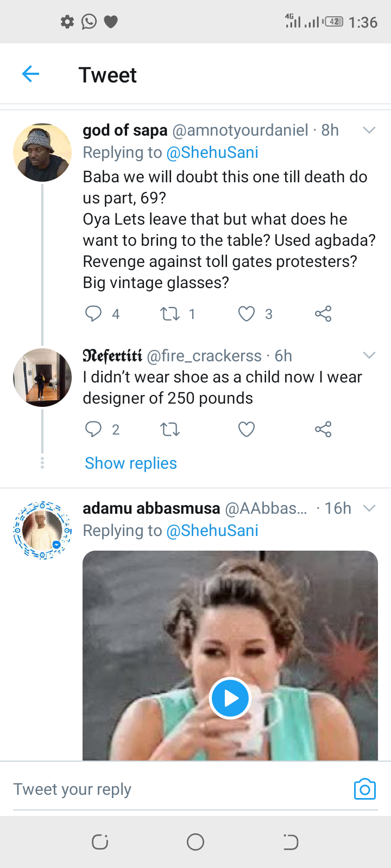Image resolution: width=391 pixels, height=868 pixels.
Task: Share god of sapa's tweet
Action: (x=323, y=314)
